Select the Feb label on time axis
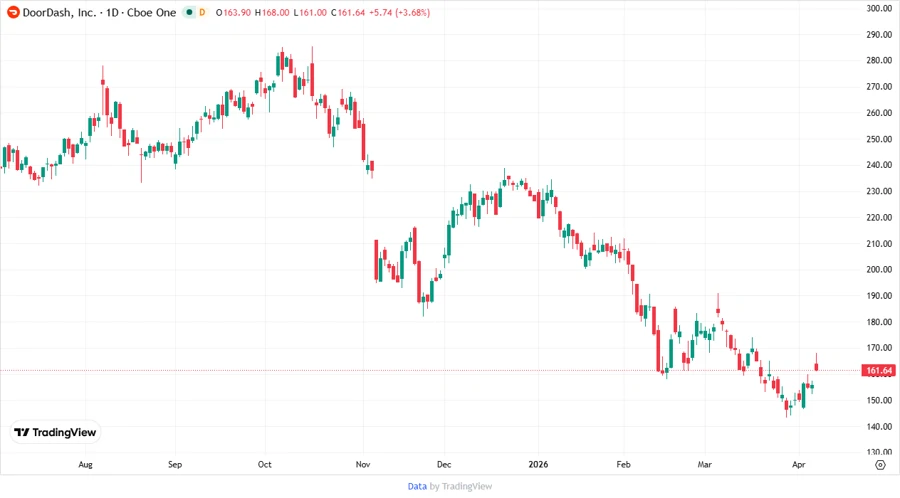The height and width of the screenshot is (498, 900). click(623, 464)
